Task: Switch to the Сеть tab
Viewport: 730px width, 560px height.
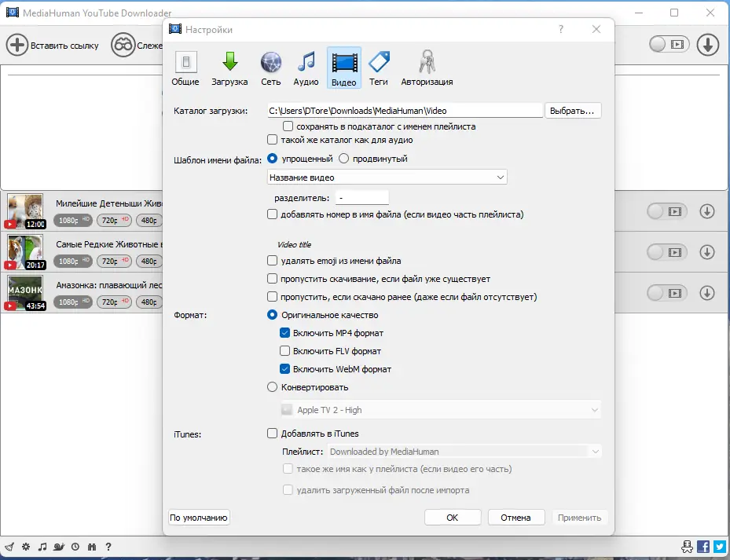Action: click(271, 68)
